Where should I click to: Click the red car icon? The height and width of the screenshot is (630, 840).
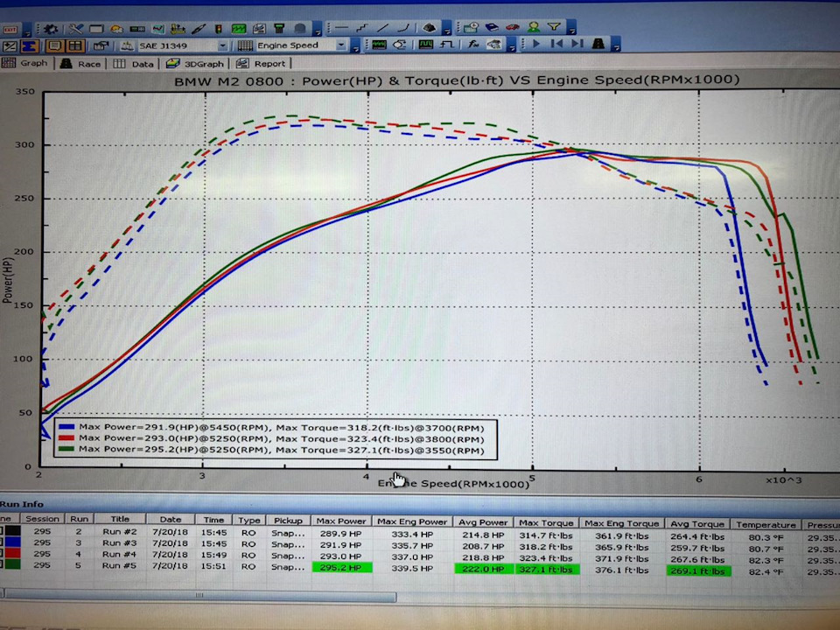click(x=513, y=27)
